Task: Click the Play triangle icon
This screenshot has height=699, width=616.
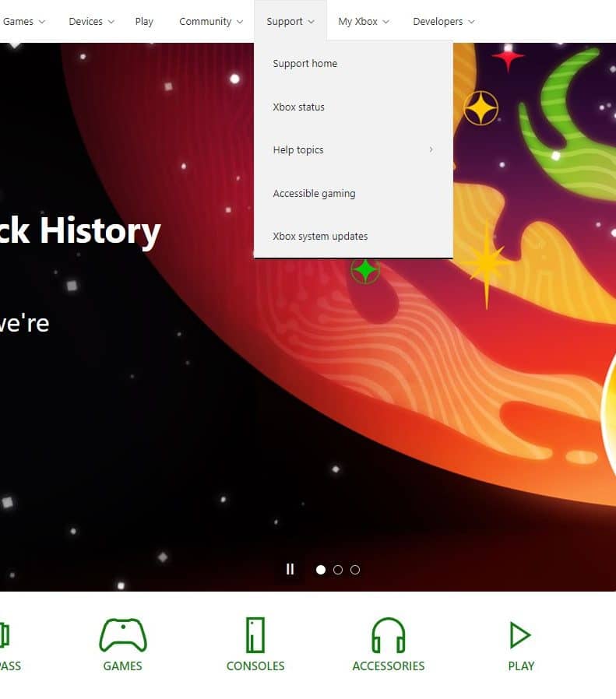Action: pyautogui.click(x=520, y=635)
